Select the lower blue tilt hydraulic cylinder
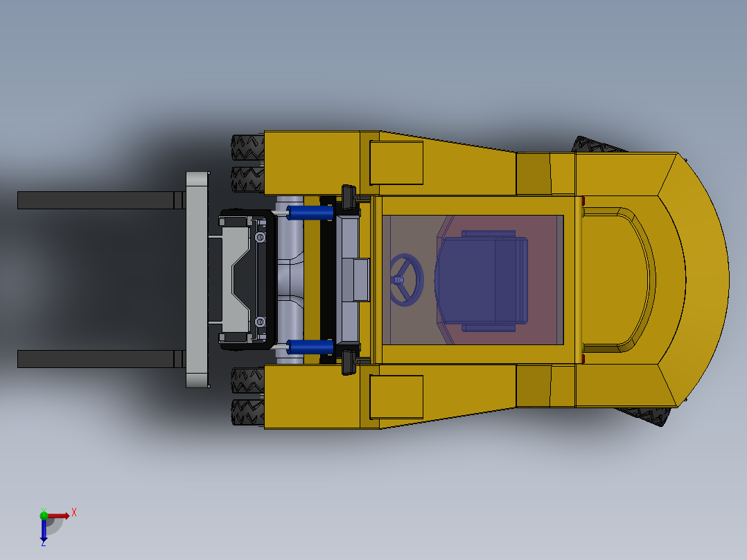The image size is (747, 560). point(310,347)
